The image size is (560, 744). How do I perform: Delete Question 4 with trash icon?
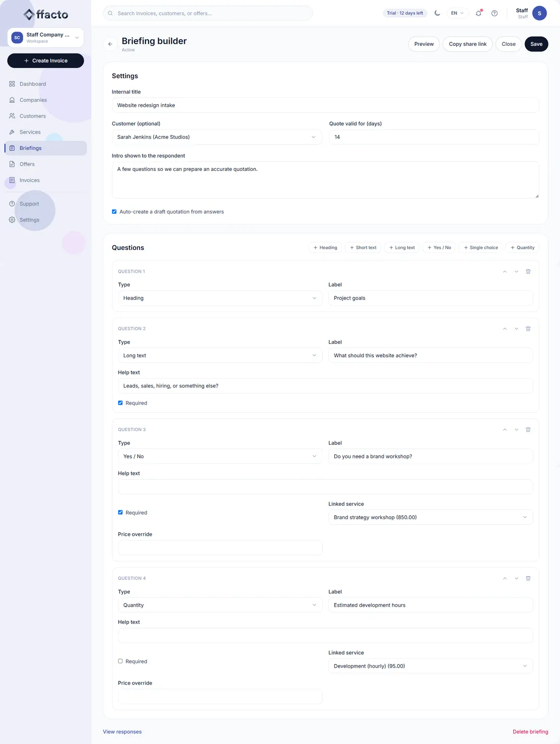click(528, 579)
